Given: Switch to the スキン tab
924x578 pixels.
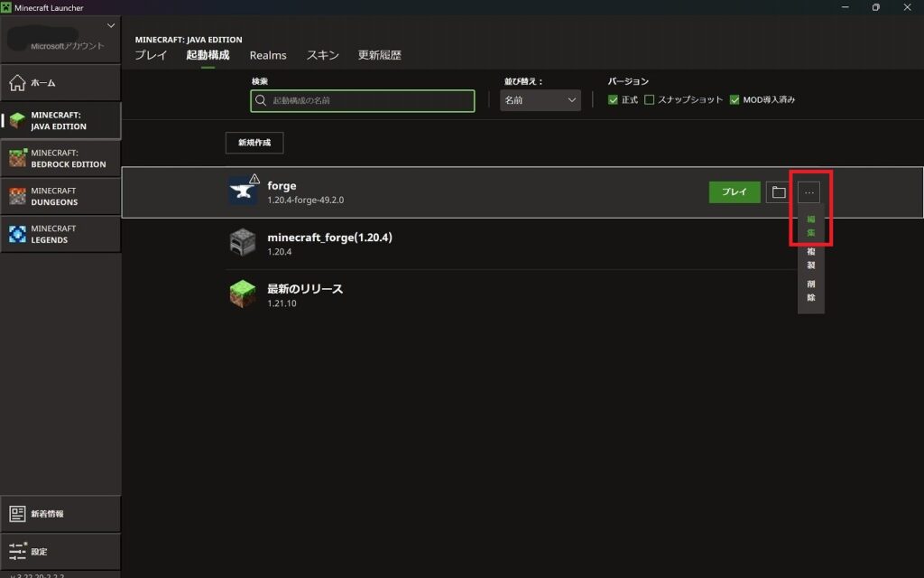Looking at the screenshot, I should pyautogui.click(x=322, y=55).
